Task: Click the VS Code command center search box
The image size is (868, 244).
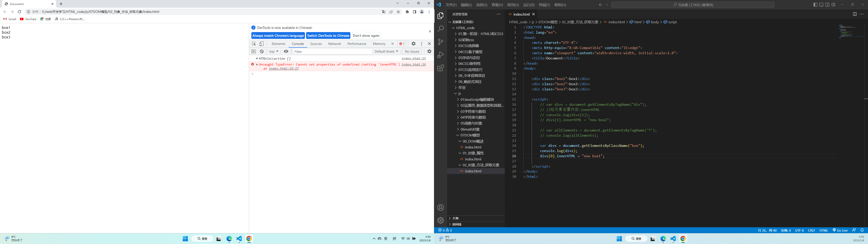Action: (x=692, y=5)
